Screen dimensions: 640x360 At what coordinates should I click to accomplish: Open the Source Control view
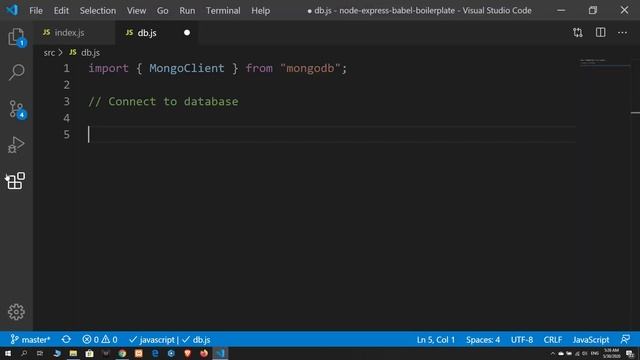coord(16,109)
